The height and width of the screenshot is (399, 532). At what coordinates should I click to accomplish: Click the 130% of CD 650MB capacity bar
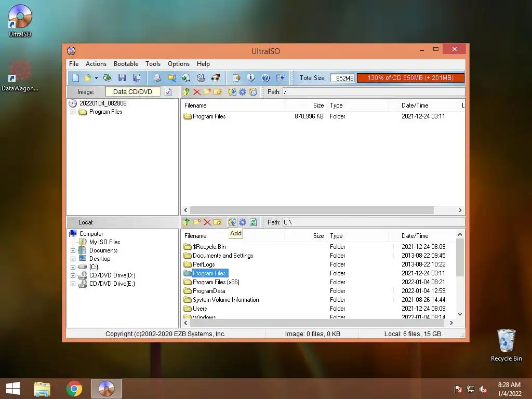(410, 78)
